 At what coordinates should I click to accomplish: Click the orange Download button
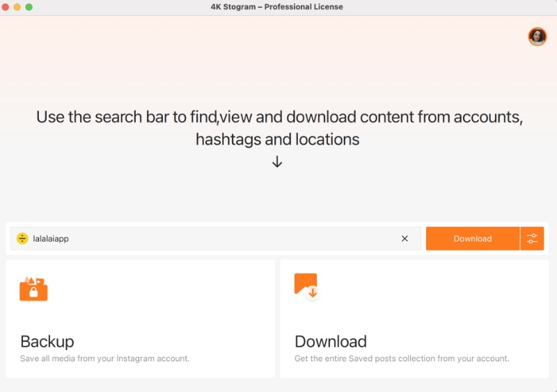pos(473,238)
